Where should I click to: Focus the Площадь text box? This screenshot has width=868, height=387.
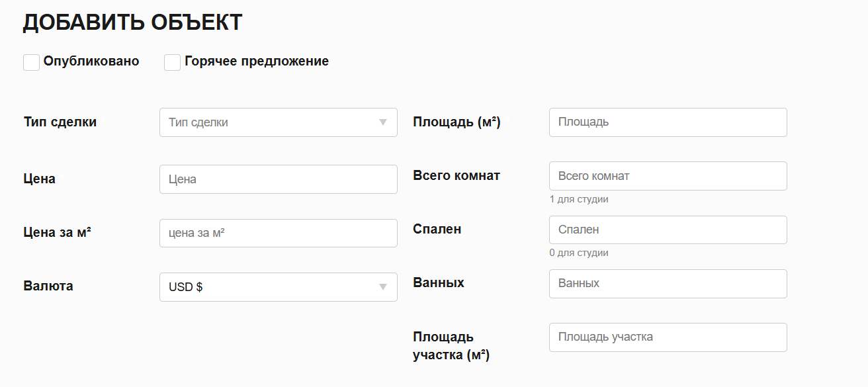pyautogui.click(x=668, y=122)
